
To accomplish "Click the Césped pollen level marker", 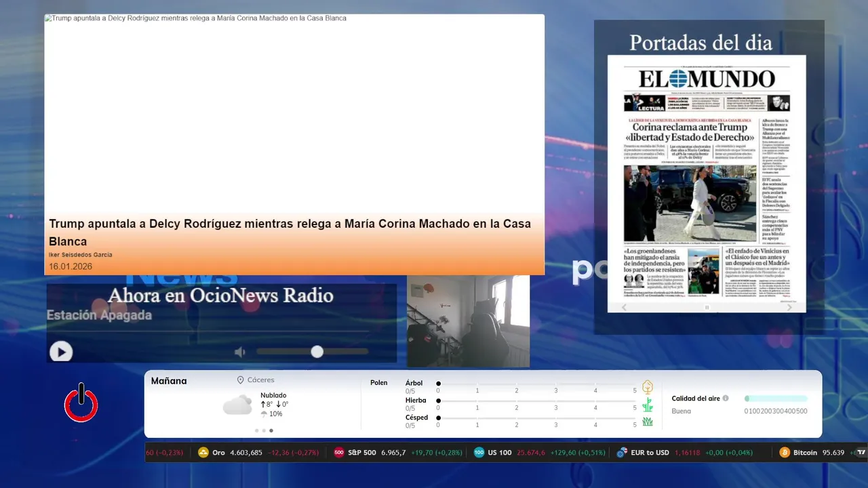I will coord(438,418).
